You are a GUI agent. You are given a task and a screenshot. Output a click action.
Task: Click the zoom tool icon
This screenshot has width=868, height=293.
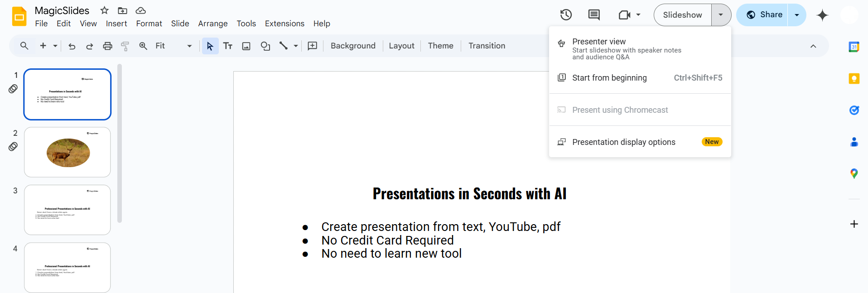pyautogui.click(x=143, y=46)
